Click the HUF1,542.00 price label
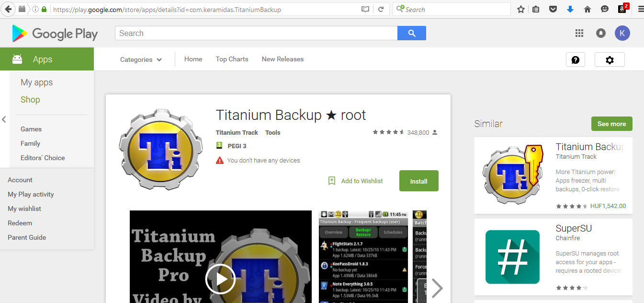 pos(608,206)
